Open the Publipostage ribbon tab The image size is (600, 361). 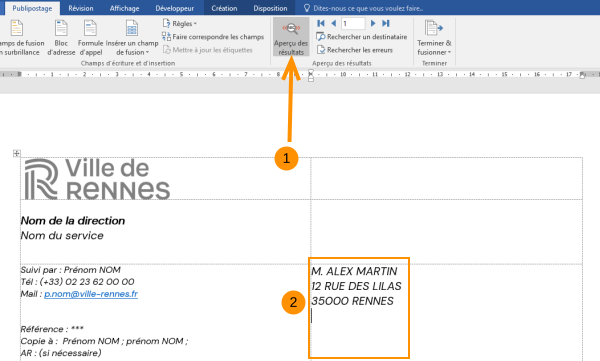(32, 8)
